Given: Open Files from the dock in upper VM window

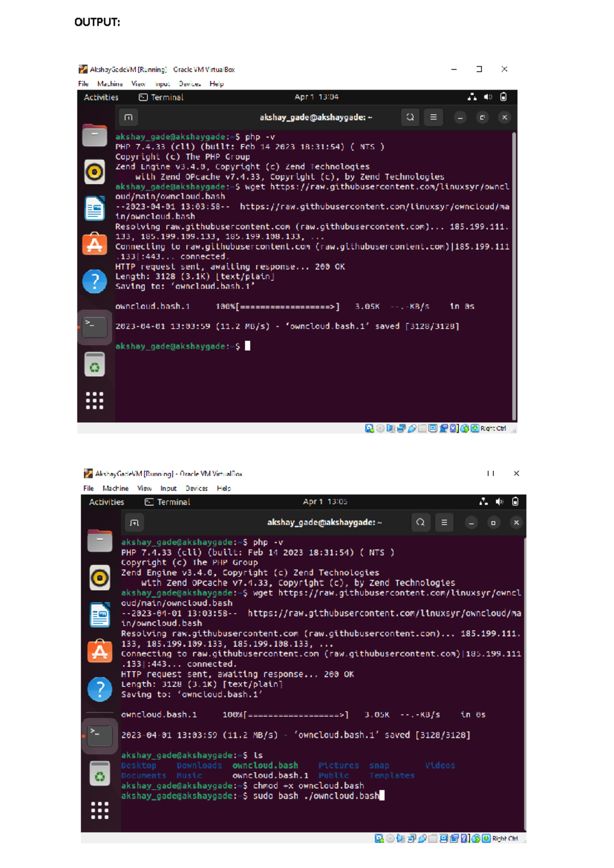Looking at the screenshot, I should [95, 136].
